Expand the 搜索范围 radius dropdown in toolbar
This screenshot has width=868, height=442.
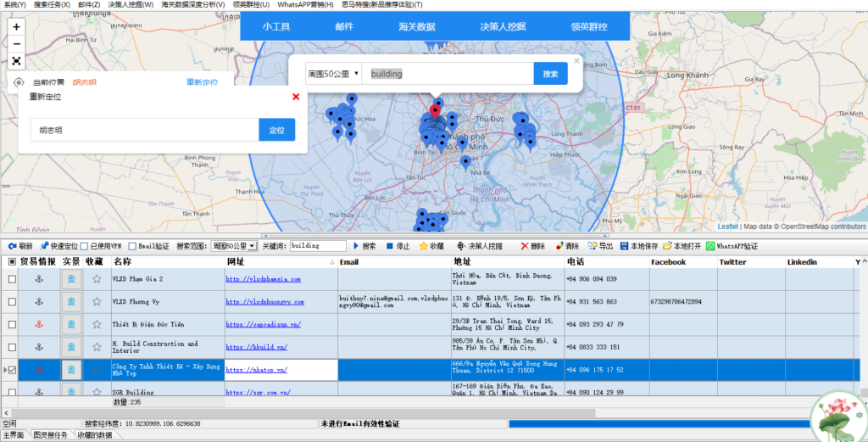[252, 246]
